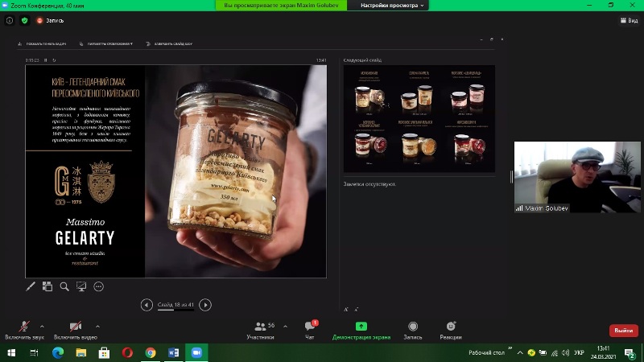Click the presenter view close X
This screenshot has height=362, width=644.
click(502, 39)
